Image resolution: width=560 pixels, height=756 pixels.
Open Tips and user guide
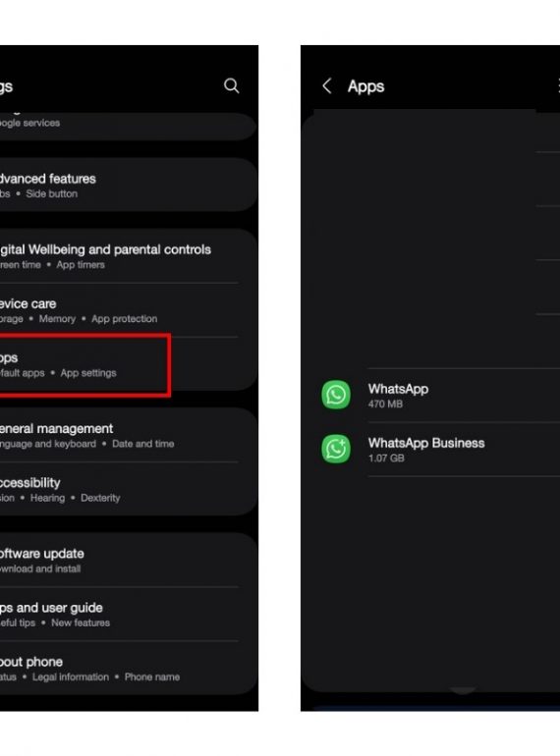128,615
